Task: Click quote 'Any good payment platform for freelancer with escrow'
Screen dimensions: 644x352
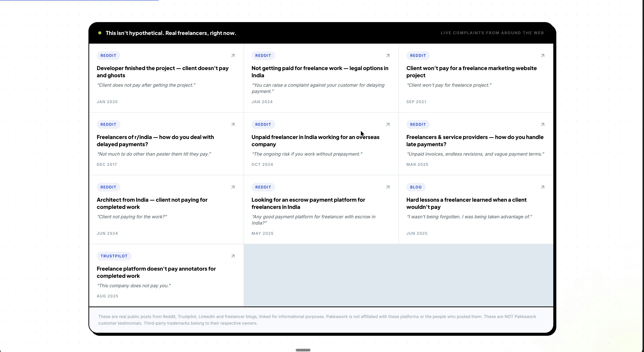Action: [313, 220]
